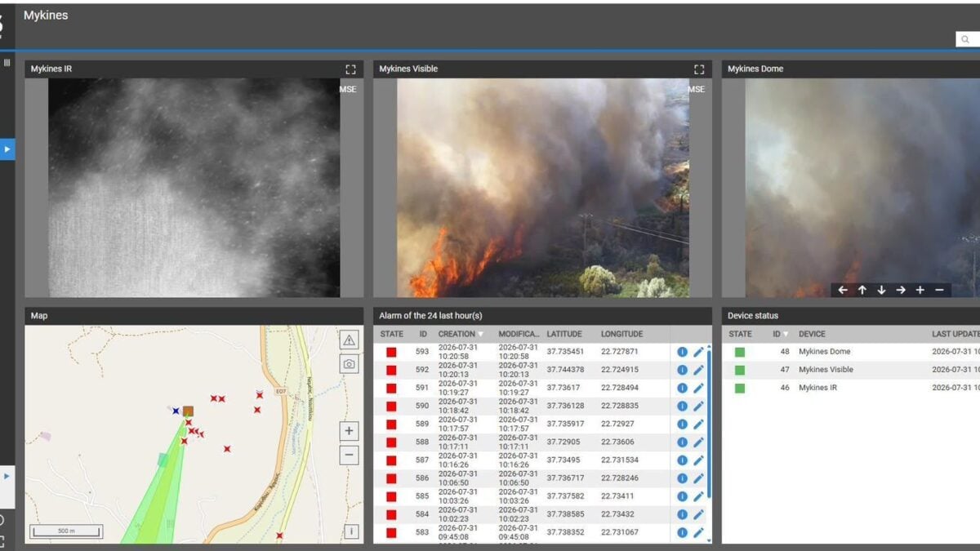This screenshot has height=551, width=980.
Task: Edit alarm 584
Action: point(698,514)
